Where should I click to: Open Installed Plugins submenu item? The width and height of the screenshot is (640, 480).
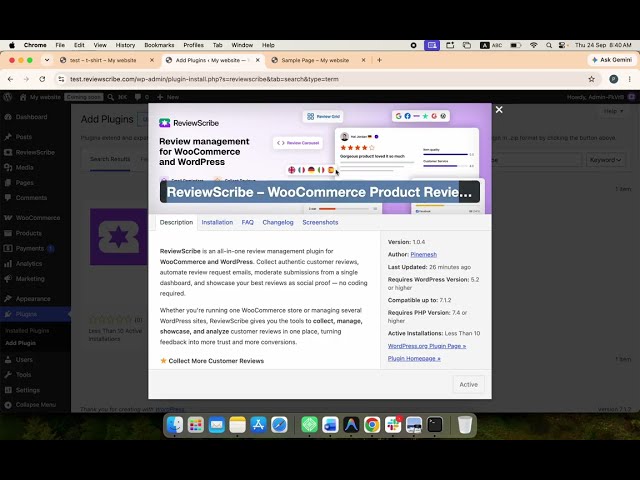(x=27, y=331)
